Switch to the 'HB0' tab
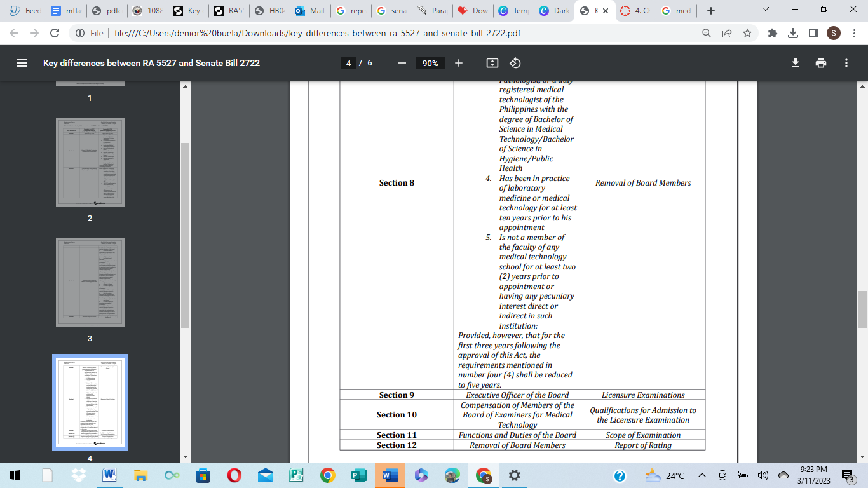The image size is (868, 488). (x=269, y=11)
